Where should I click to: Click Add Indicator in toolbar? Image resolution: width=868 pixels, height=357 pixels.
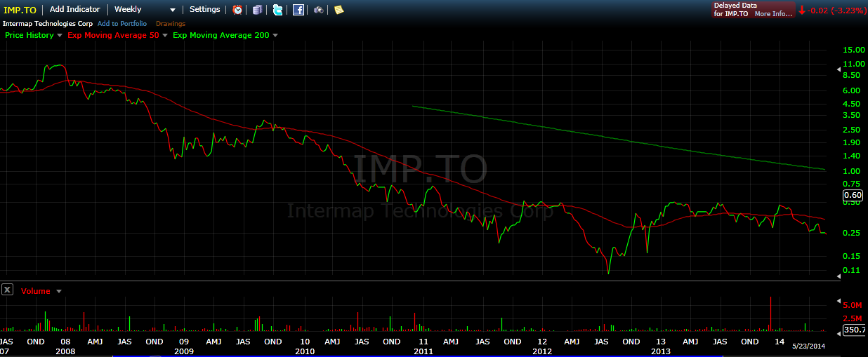tap(75, 10)
